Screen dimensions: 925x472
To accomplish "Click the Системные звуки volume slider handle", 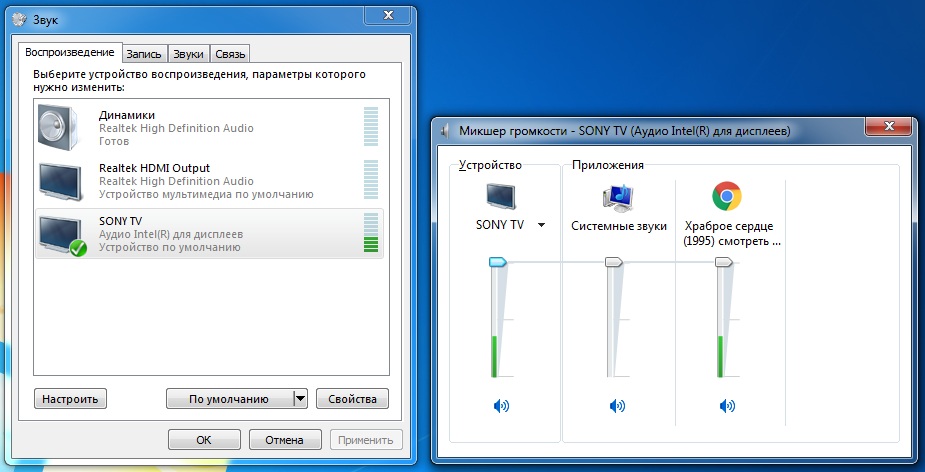I will point(614,262).
